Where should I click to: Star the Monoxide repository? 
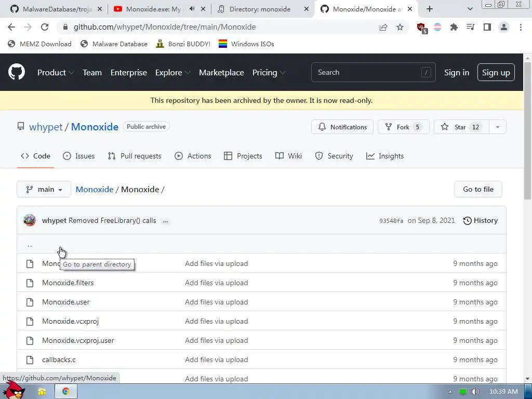[462, 127]
